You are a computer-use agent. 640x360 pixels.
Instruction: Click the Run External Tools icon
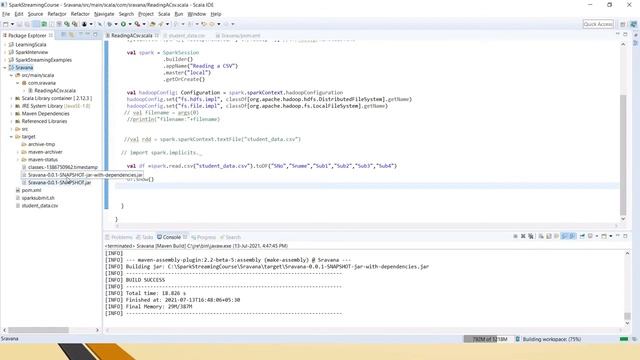coord(138,24)
